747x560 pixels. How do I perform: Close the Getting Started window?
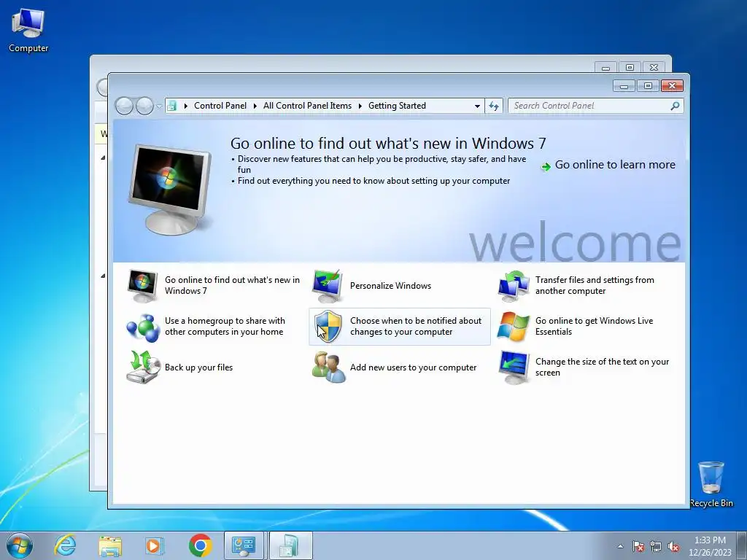672,86
